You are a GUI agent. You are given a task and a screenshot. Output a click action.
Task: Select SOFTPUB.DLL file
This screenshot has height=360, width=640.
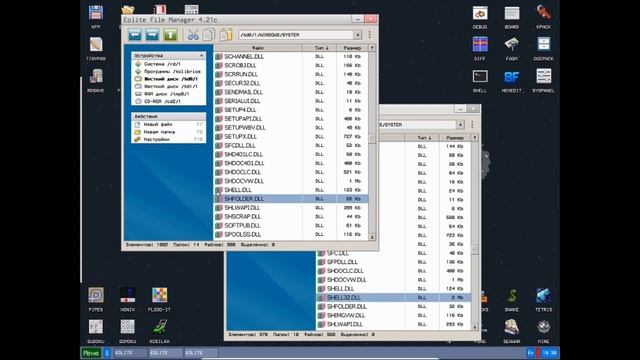[x=291, y=226]
